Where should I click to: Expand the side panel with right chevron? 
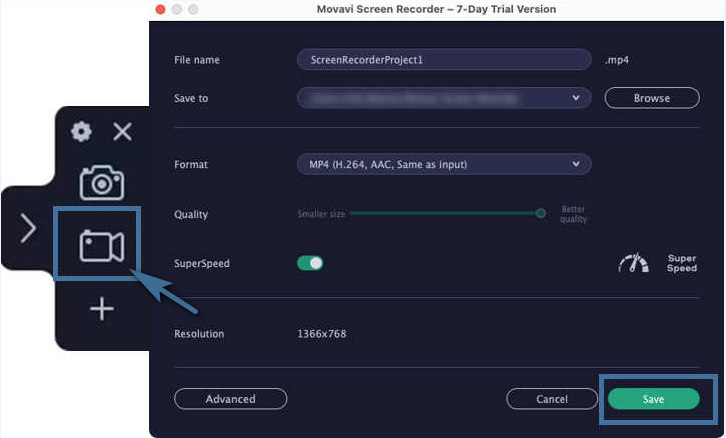click(28, 228)
